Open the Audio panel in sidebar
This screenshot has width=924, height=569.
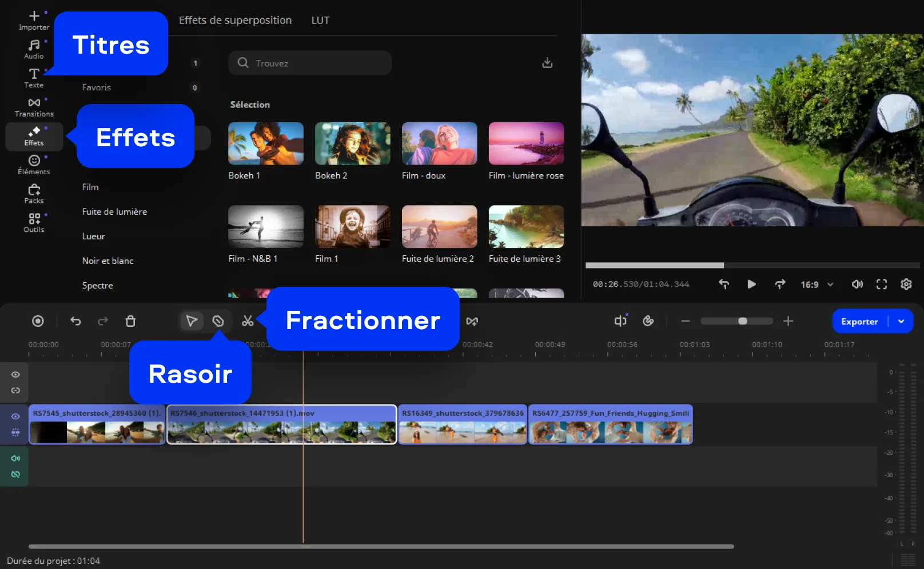34,49
